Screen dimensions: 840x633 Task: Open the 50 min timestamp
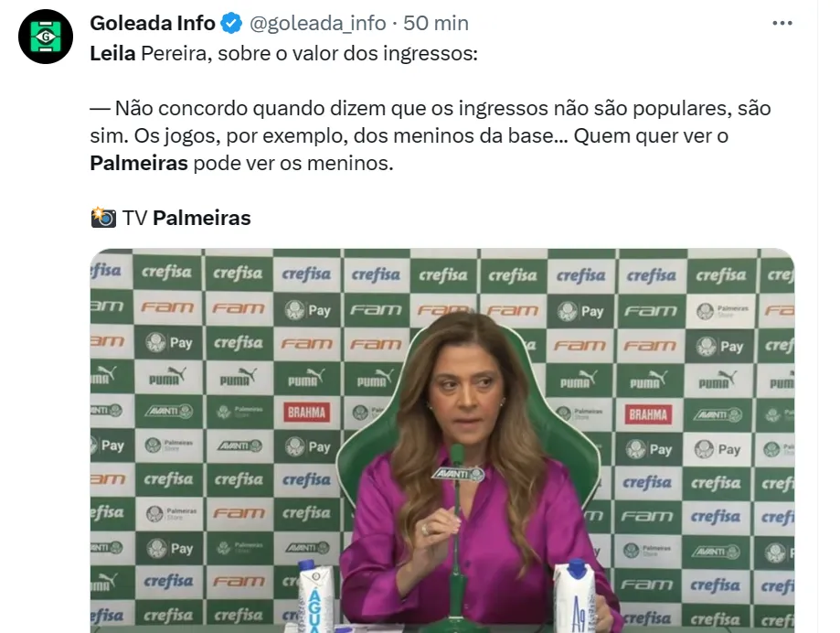pyautogui.click(x=436, y=23)
